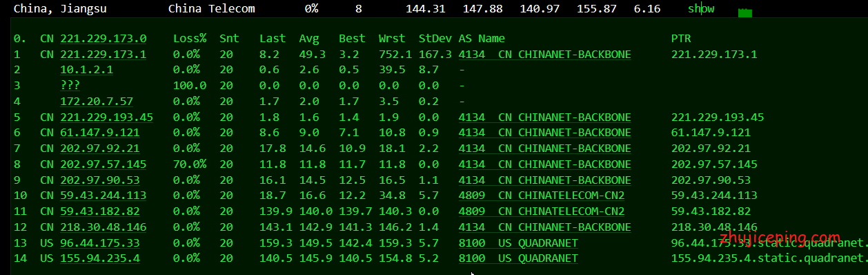Click the 'show' link in the Jiangsu row
Image resolution: width=868 pixels, height=275 pixels.
click(x=701, y=9)
